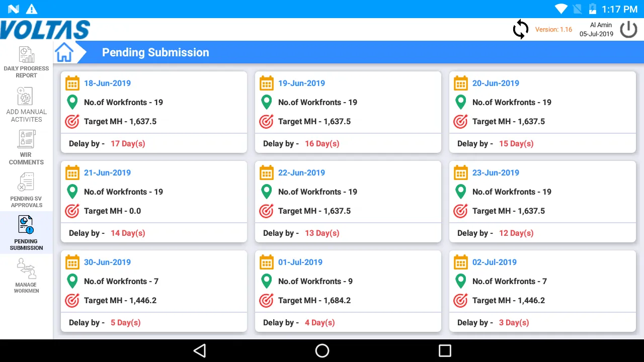644x362 pixels.
Task: Tap Android home circle button
Action: pos(322,350)
